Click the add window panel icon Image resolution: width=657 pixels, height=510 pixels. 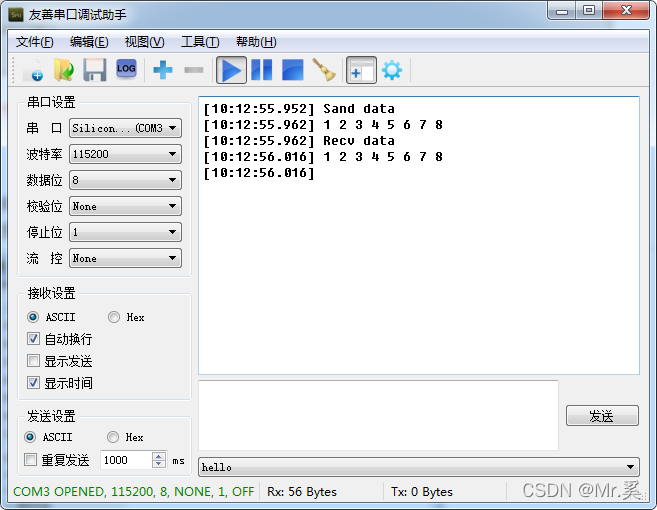[x=361, y=70]
